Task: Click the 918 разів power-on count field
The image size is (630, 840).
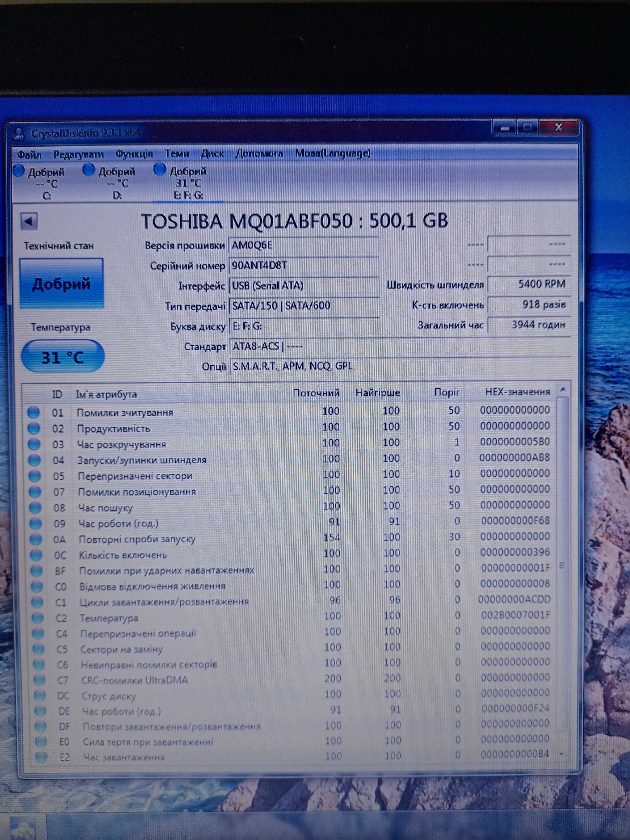Action: coord(529,304)
